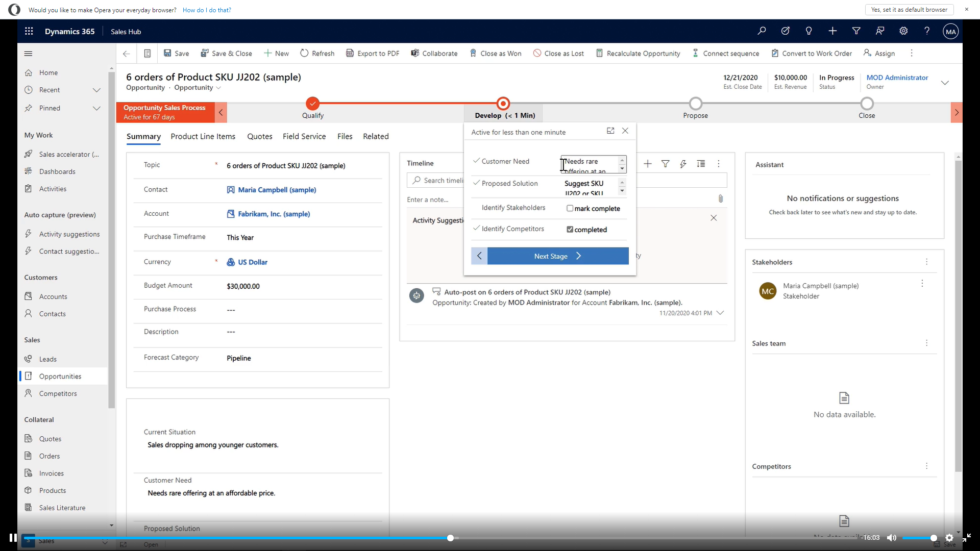Open the task flow target icon
The image size is (980, 551).
[785, 31]
